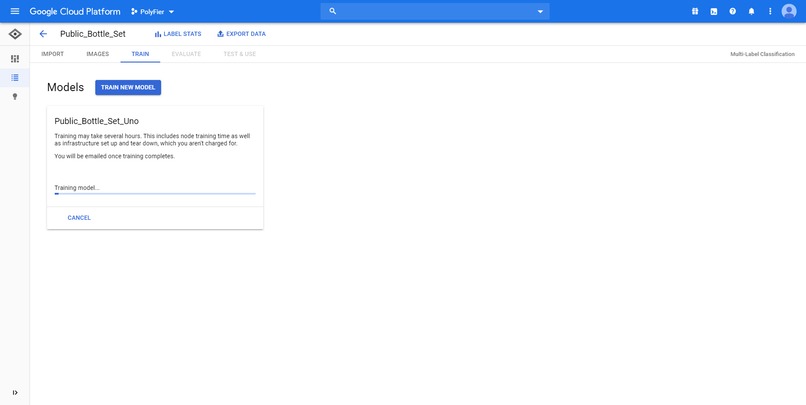Open the user account avatar

click(789, 11)
